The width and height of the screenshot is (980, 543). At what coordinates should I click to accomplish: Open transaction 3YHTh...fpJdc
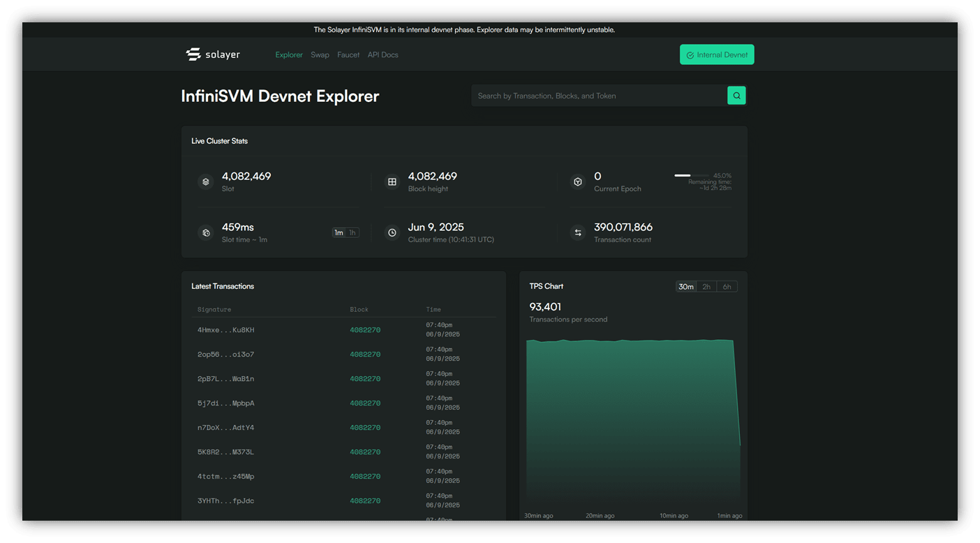pos(225,501)
